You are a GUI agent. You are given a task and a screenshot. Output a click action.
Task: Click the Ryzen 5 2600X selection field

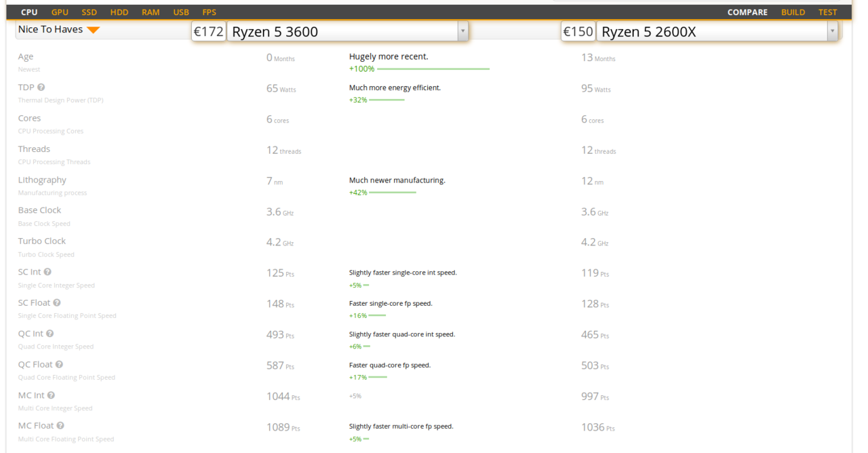pyautogui.click(x=717, y=31)
